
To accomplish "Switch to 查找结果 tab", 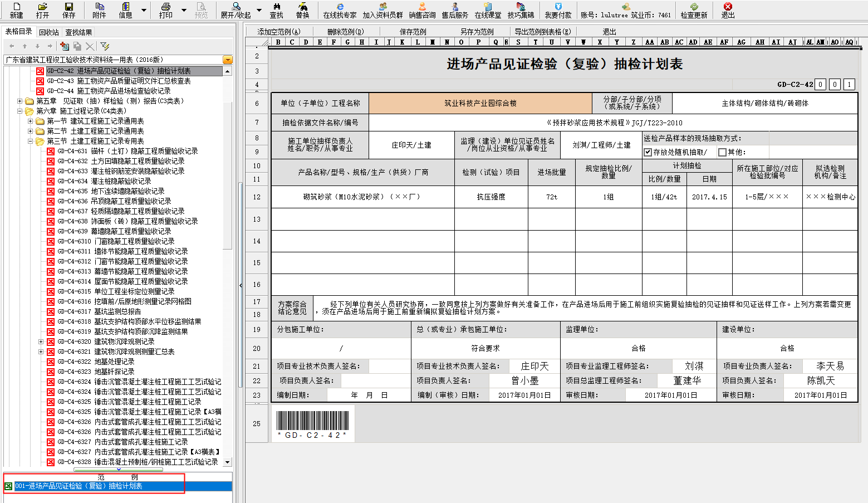I will [x=79, y=32].
